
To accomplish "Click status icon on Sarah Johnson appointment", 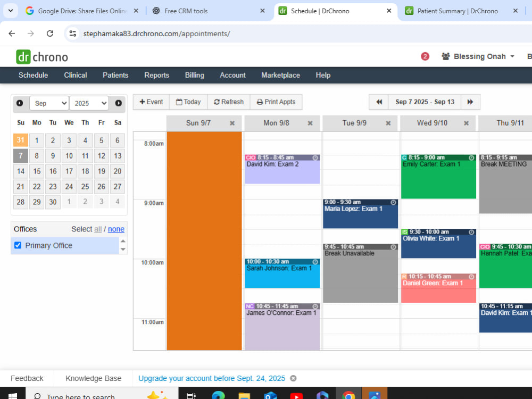I will (x=315, y=262).
